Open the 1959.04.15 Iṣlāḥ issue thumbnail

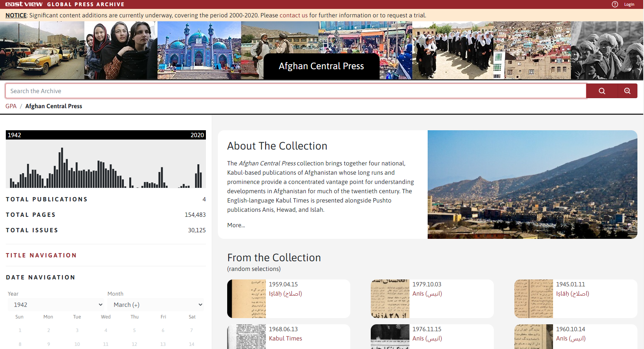pos(247,299)
